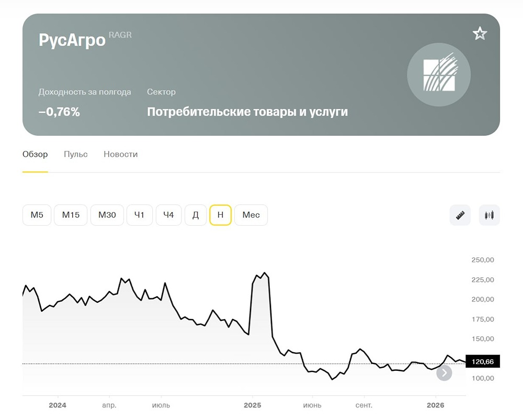Click the RAGR ticker label
Image resolution: width=523 pixels, height=420 pixels.
click(x=120, y=34)
